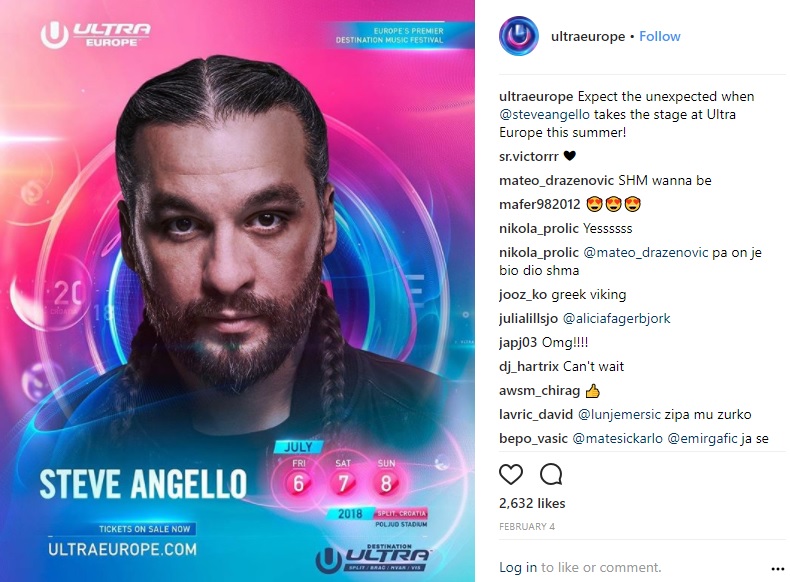Open the three-dot more options menu
The width and height of the screenshot is (790, 582).
tap(778, 568)
